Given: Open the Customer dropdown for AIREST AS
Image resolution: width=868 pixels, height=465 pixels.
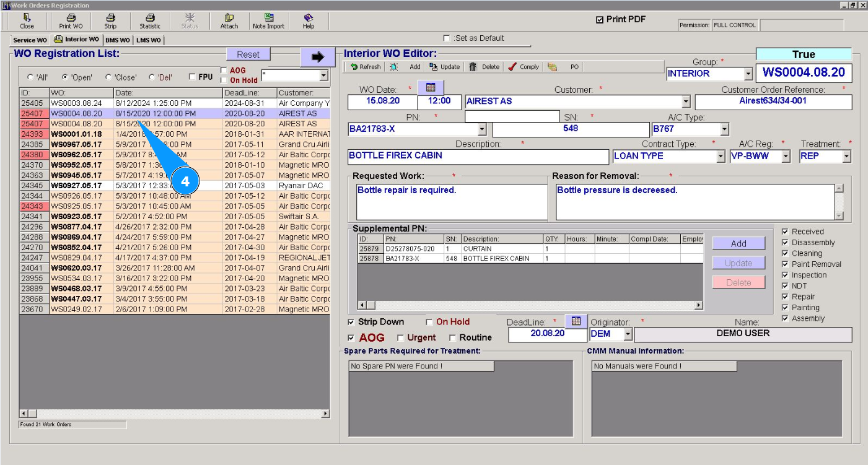Looking at the screenshot, I should coord(685,102).
